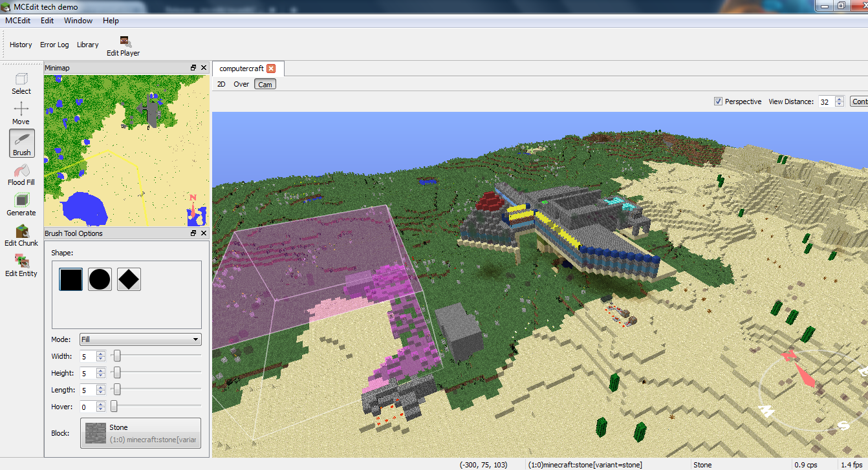The width and height of the screenshot is (868, 470).
Task: Open the Window menu
Action: (x=78, y=21)
